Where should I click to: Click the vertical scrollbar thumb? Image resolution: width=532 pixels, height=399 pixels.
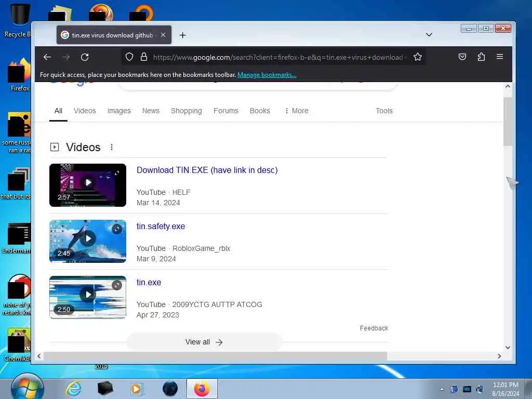(508, 122)
